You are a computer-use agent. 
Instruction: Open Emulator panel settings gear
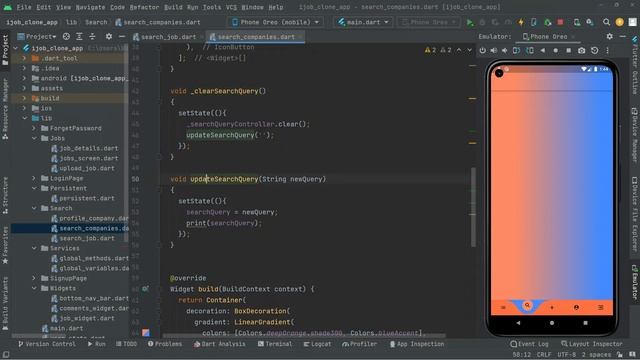[x=609, y=36]
